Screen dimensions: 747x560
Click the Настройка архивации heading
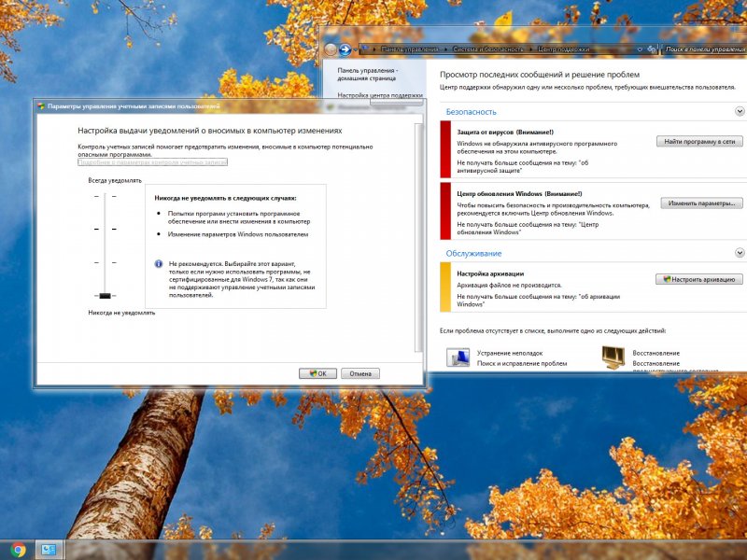pyautogui.click(x=490, y=273)
